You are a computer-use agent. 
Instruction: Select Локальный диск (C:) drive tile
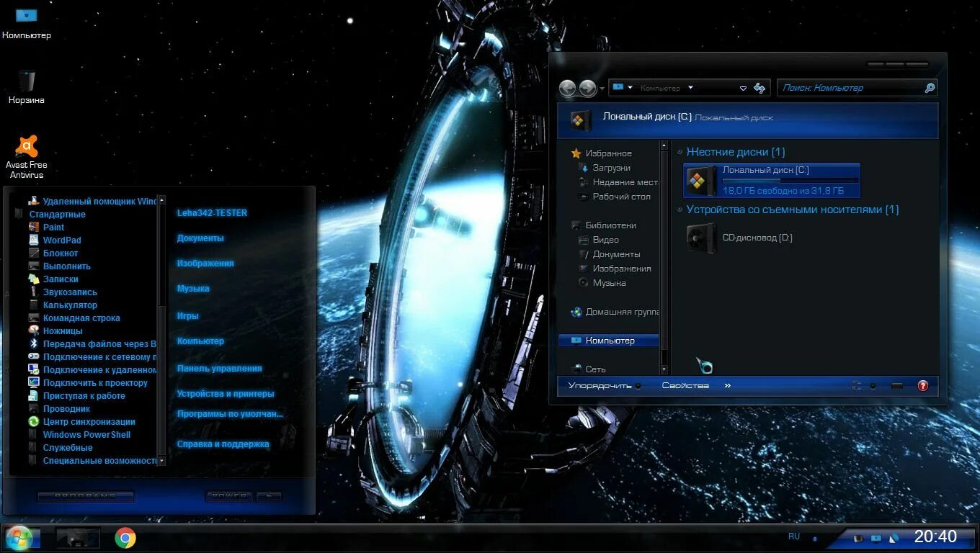tap(772, 180)
